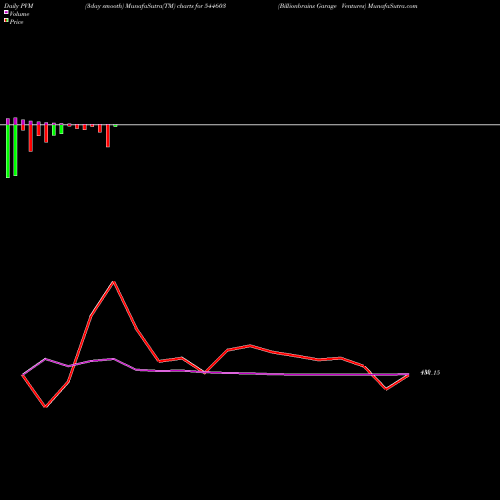Click the tallest green volume bar
This screenshot has width=500, height=500.
8,151
